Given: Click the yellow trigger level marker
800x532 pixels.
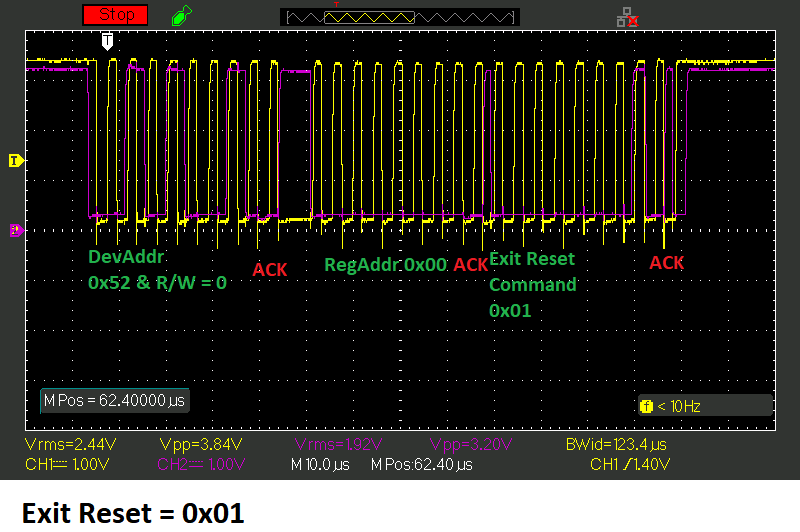Looking at the screenshot, I should point(16,161).
